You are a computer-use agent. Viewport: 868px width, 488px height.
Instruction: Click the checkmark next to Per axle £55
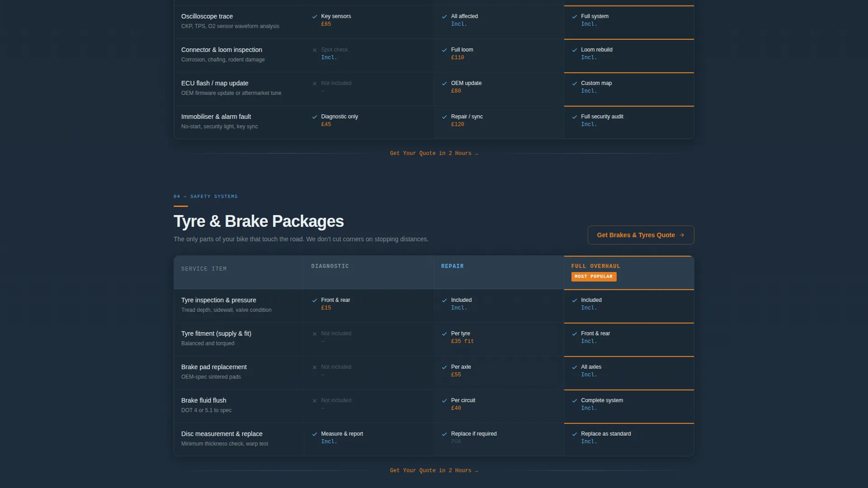coord(444,367)
